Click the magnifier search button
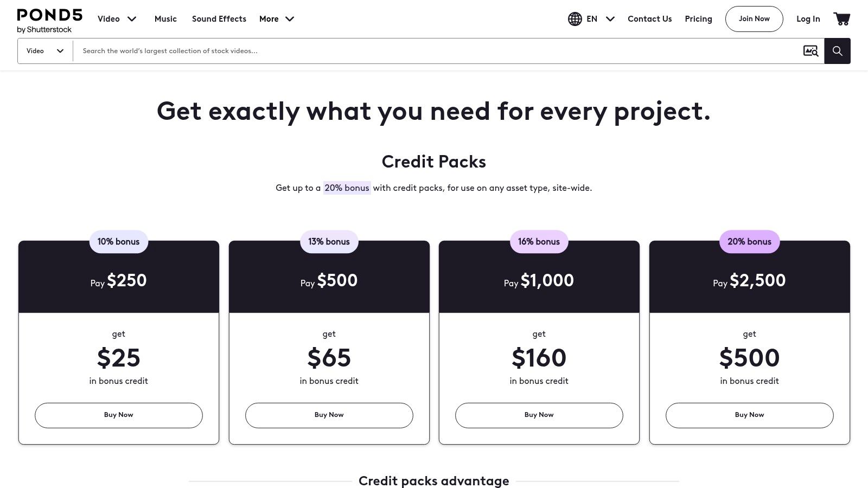The width and height of the screenshot is (868, 488). [x=837, y=51]
